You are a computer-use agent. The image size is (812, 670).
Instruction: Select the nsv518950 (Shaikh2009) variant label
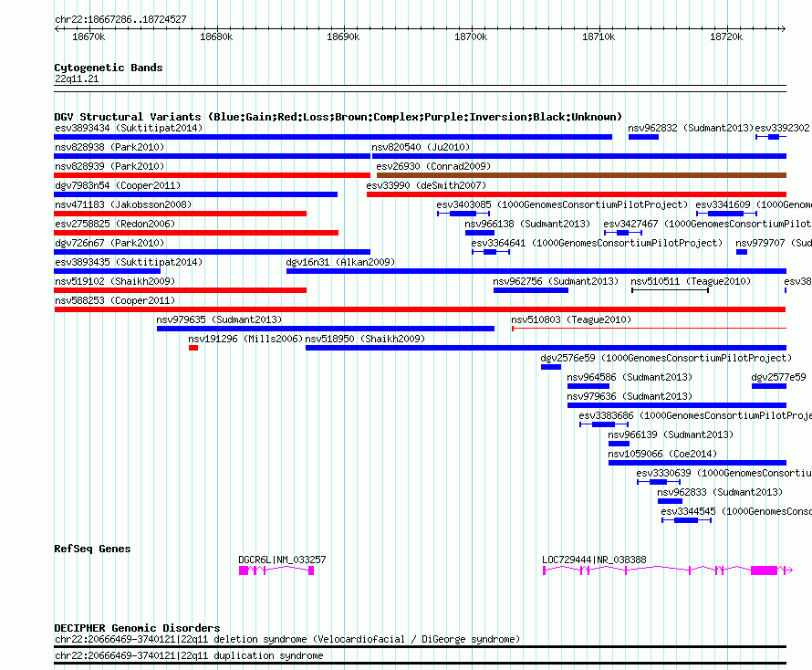coord(365,339)
